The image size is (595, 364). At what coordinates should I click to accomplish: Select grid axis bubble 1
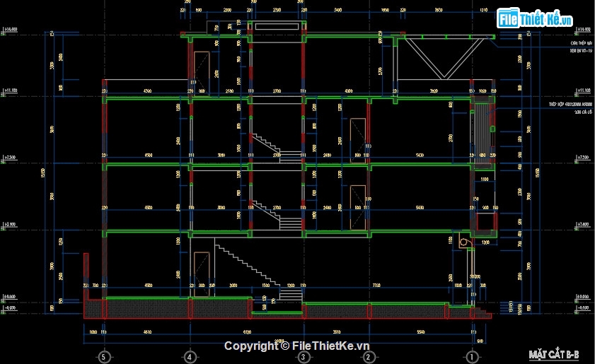point(472,357)
